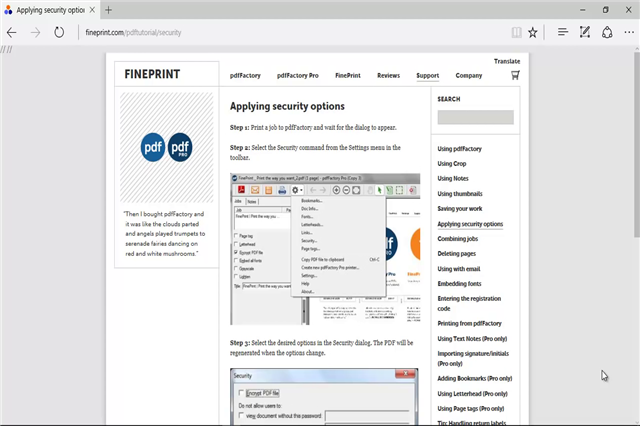640x426 pixels.
Task: Open the pdfFactory nav menu
Action: coord(245,75)
